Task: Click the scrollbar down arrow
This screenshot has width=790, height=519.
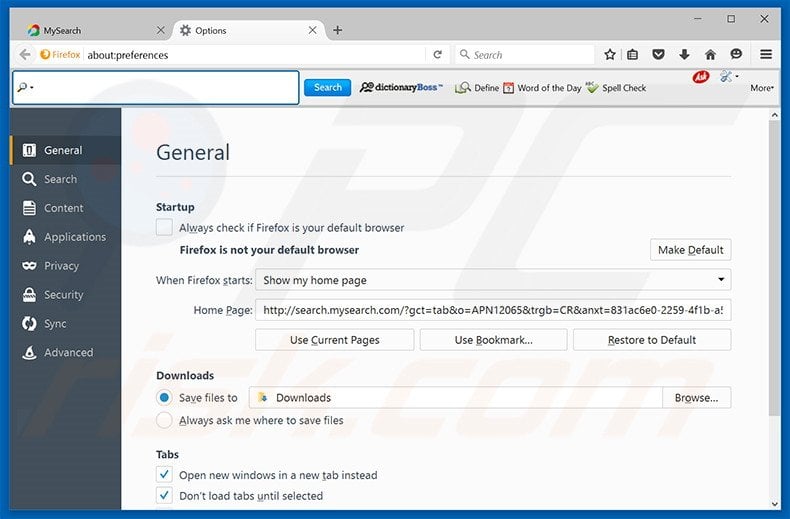Action: pyautogui.click(x=774, y=504)
